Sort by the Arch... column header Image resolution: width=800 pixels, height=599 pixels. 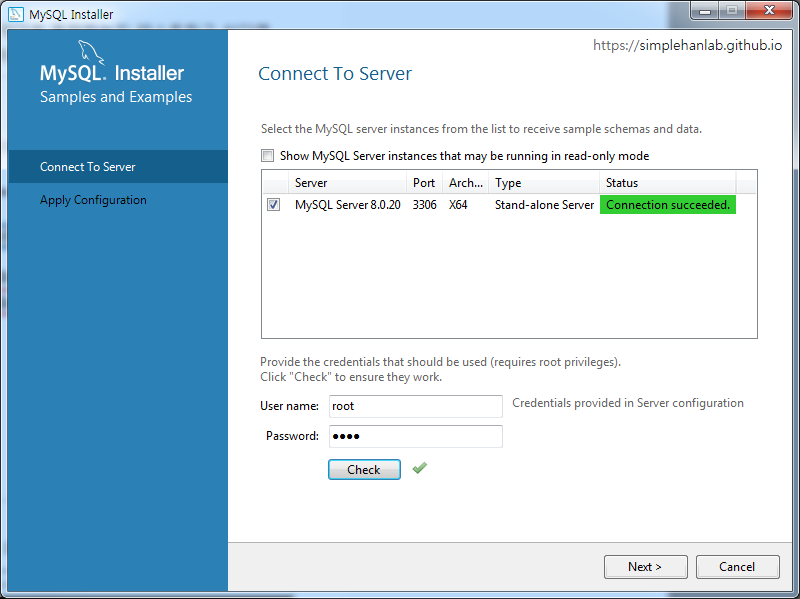(466, 183)
